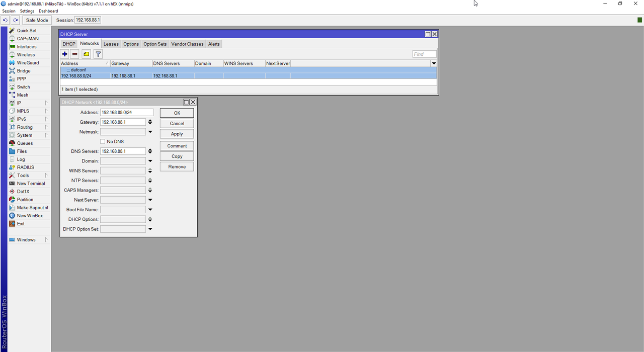
Task: Toggle Safe Mode button
Action: [37, 20]
